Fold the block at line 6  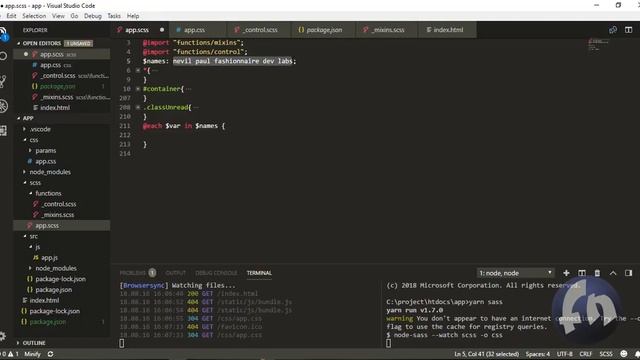coord(138,70)
